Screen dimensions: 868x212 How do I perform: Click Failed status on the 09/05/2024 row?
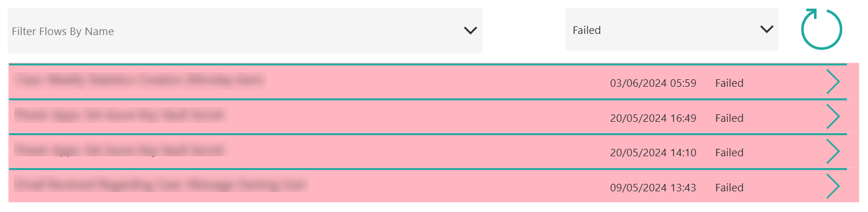click(730, 188)
